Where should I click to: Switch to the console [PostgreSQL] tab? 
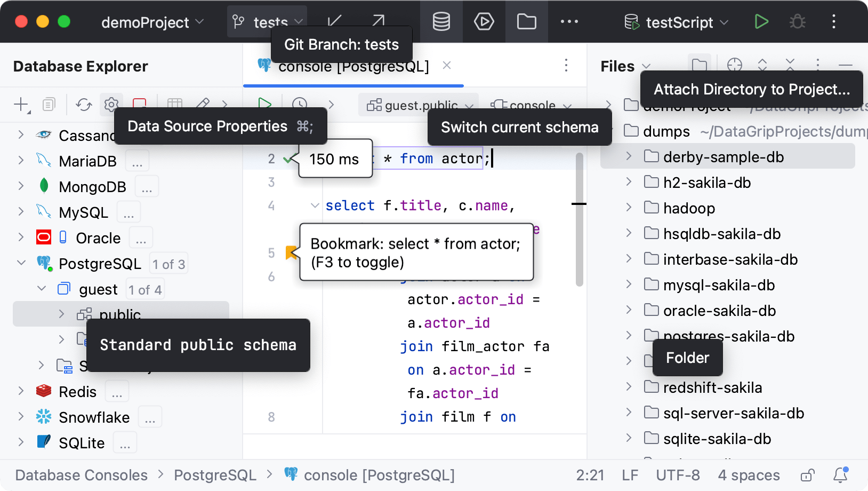[x=353, y=66]
